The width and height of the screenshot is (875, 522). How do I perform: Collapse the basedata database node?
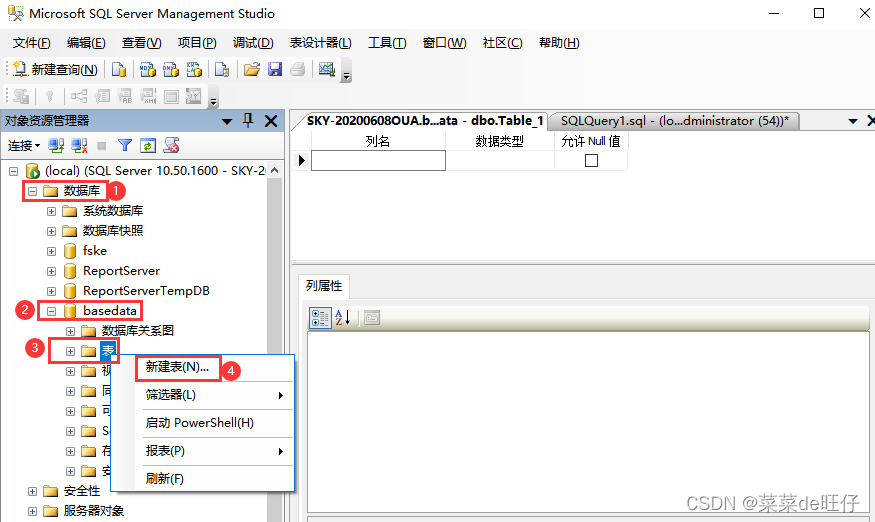point(51,312)
